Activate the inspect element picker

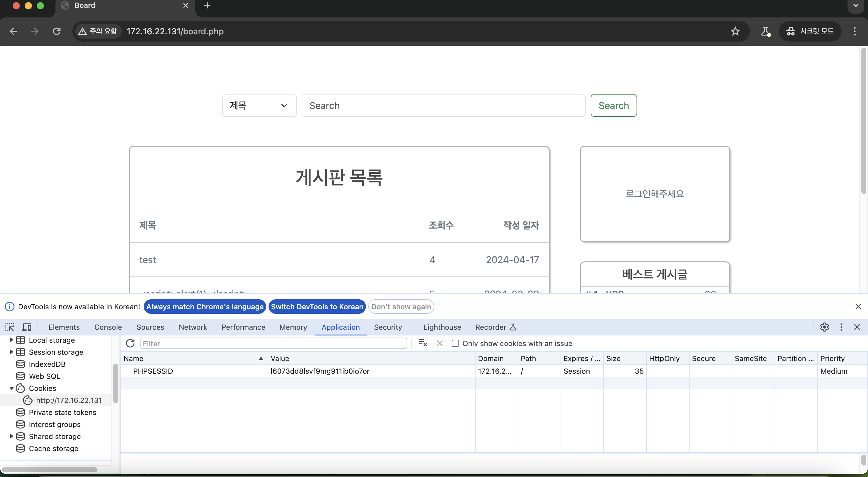9,327
